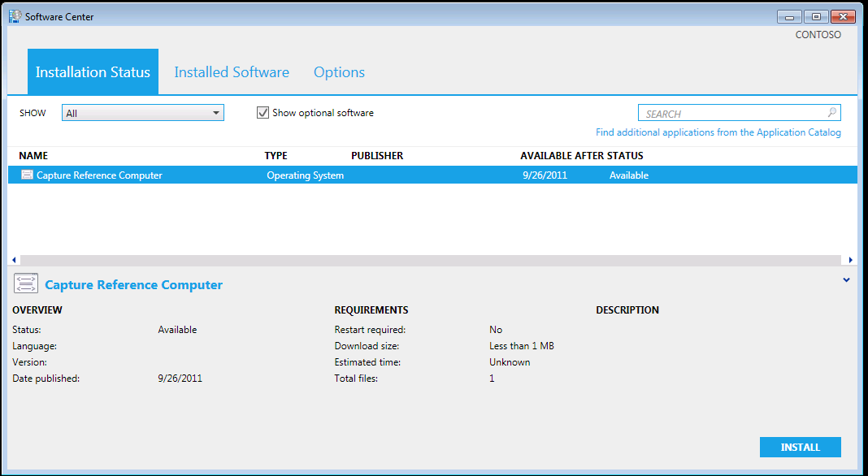
Task: Click the Unknown estimated time value
Action: [510, 362]
